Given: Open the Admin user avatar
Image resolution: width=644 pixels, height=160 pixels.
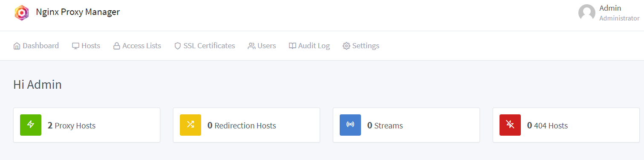Looking at the screenshot, I should [586, 13].
